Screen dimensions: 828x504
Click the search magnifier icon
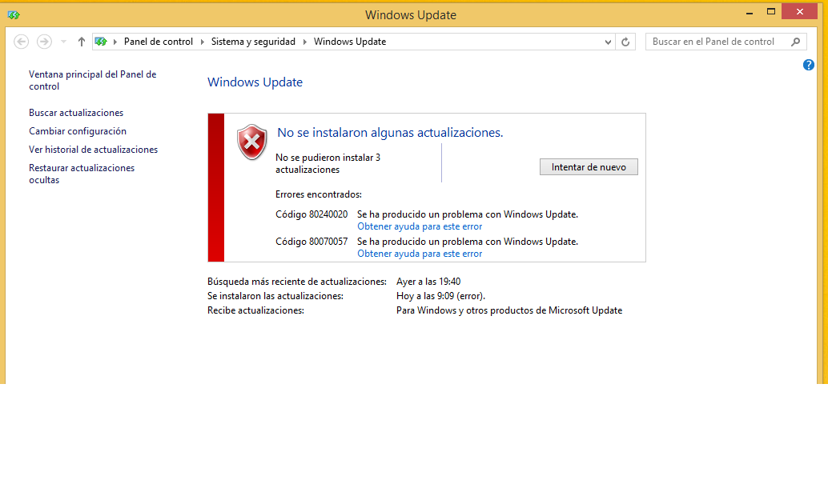(796, 42)
